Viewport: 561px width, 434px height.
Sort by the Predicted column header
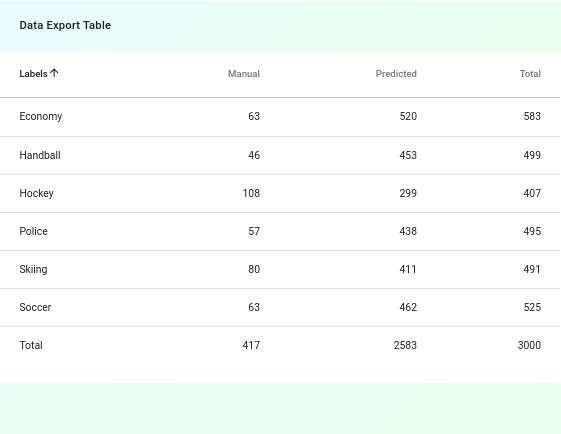(396, 74)
